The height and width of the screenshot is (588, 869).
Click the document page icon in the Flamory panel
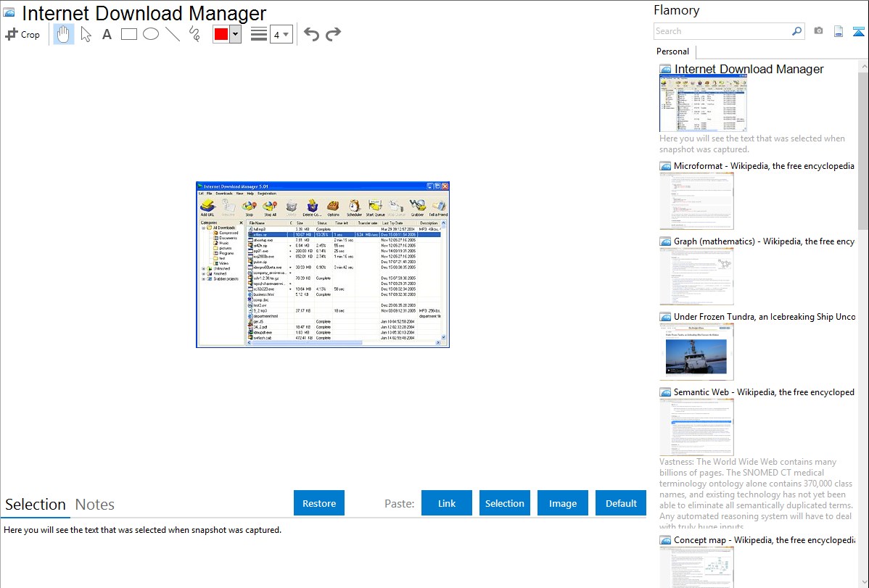point(839,32)
